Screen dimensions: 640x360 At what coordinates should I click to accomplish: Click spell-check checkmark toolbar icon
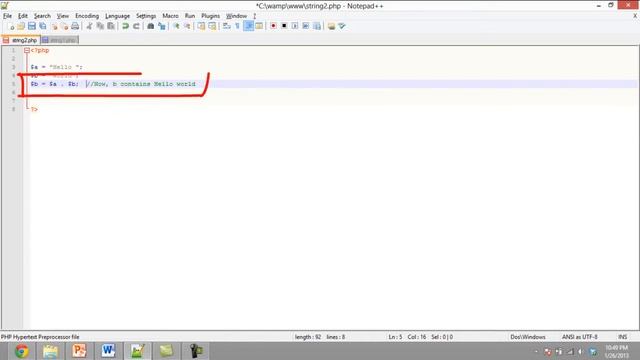(x=342, y=26)
